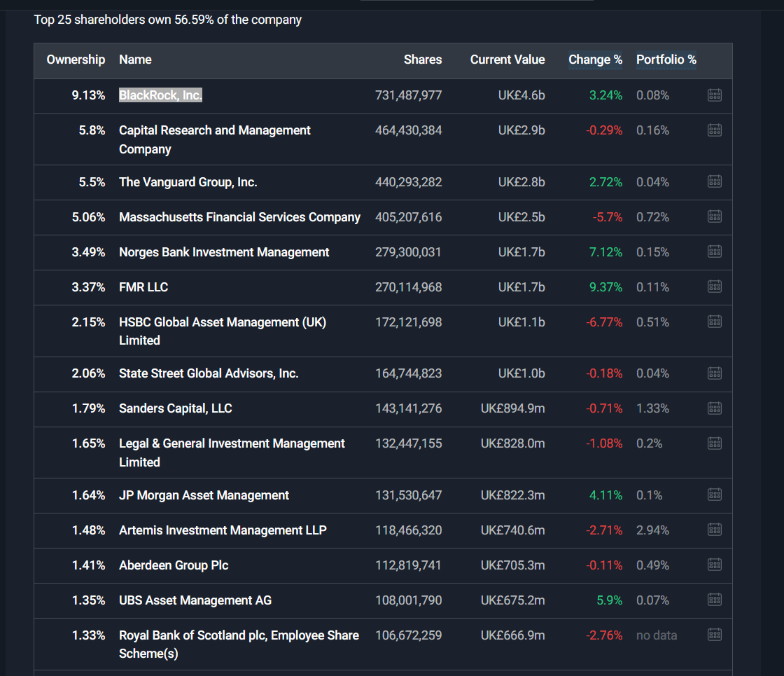Click the Current Value column header

coord(507,60)
